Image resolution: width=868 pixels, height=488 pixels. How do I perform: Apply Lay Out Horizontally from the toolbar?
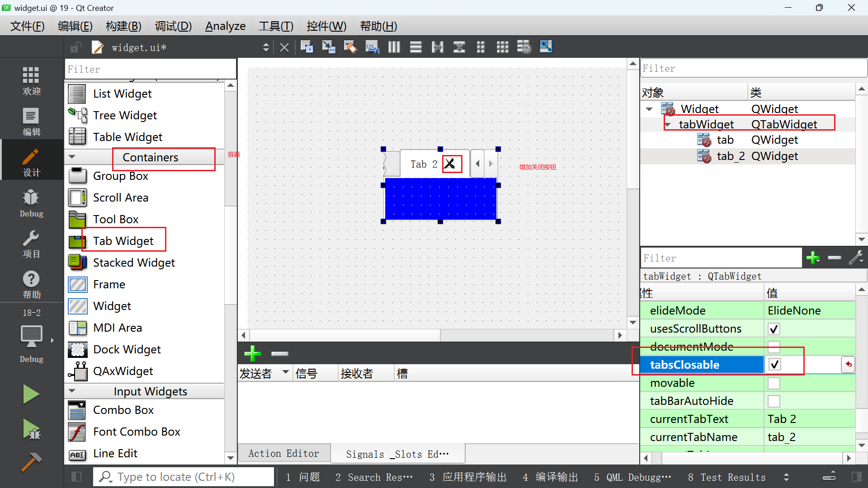pyautogui.click(x=394, y=47)
